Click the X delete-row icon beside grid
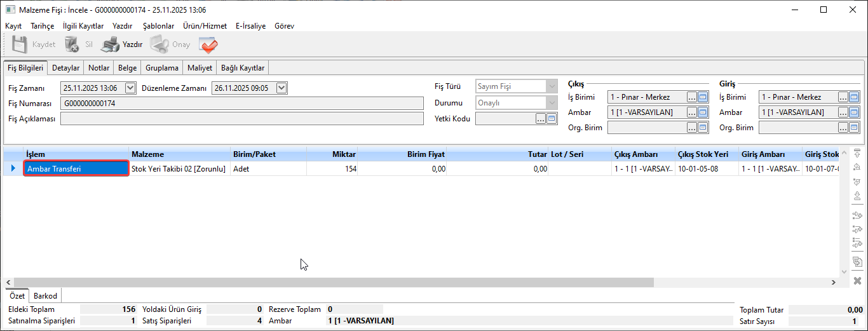Screen dimensions: 868x331 (x=857, y=281)
